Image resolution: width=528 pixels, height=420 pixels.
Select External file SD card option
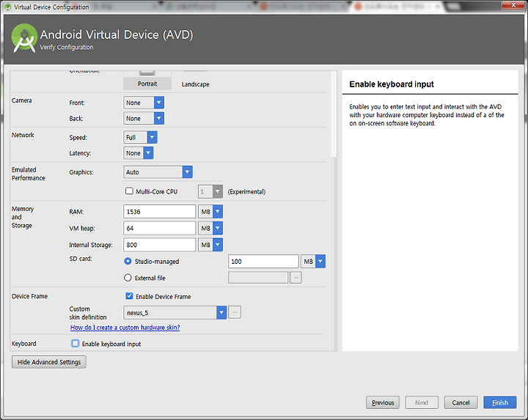[128, 278]
